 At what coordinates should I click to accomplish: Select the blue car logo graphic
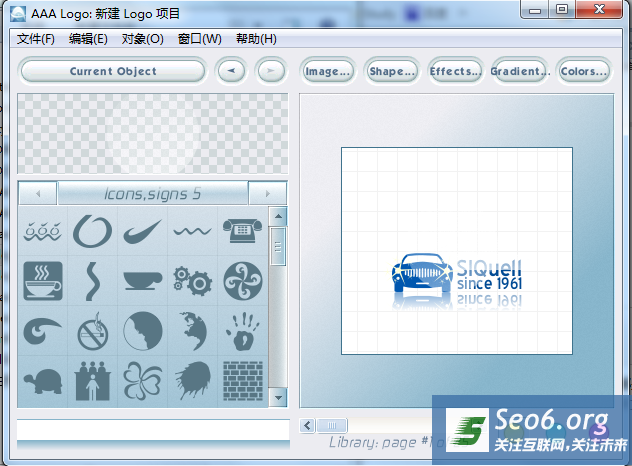point(422,272)
